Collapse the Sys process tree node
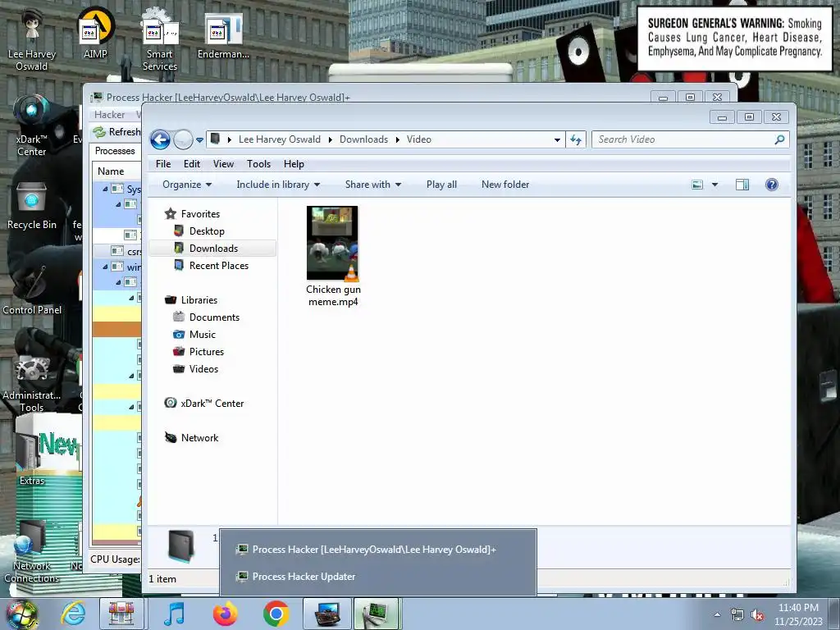The width and height of the screenshot is (840, 630). click(105, 189)
